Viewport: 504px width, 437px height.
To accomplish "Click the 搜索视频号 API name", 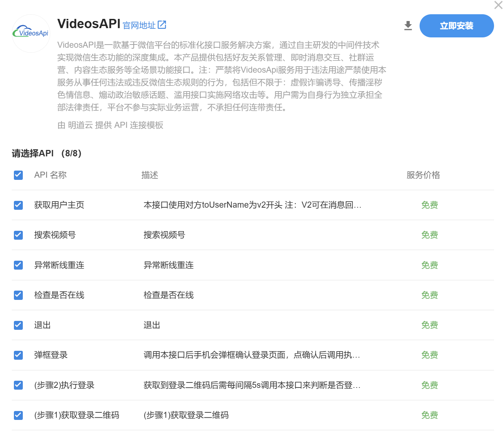I will coord(55,235).
